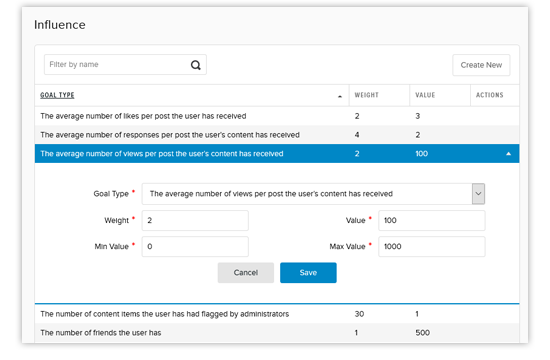Sort by Goal Type column header

click(x=57, y=95)
